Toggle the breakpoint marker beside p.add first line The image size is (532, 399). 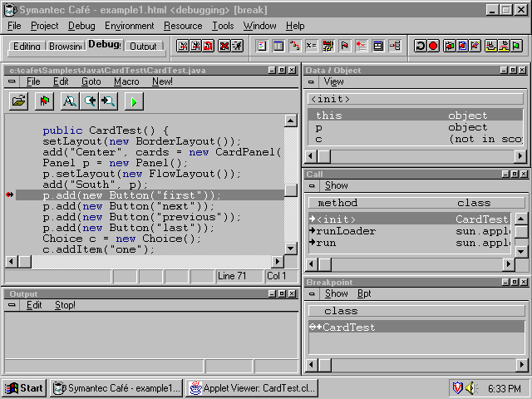coord(9,195)
